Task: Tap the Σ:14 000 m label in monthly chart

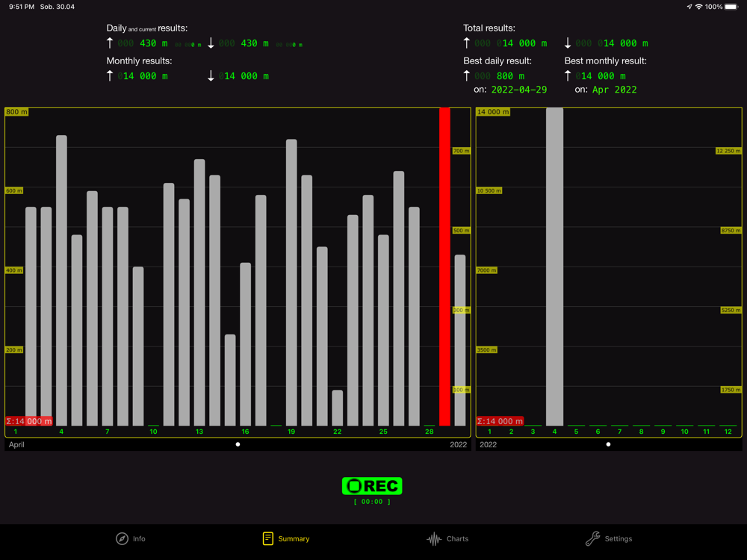Action: 29,421
